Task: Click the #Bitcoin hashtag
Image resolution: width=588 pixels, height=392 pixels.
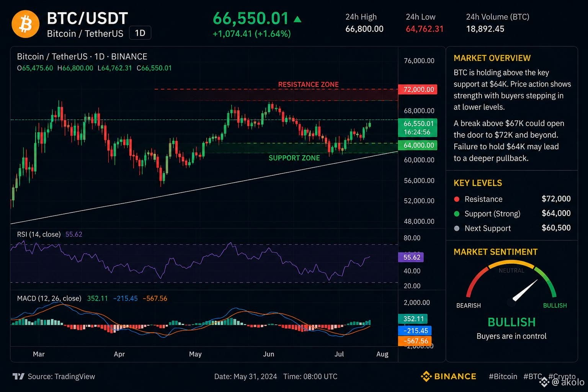Action: [x=503, y=377]
